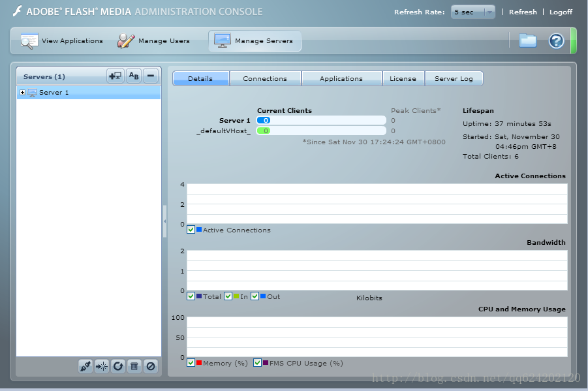Switch to the Applications tab

point(341,78)
